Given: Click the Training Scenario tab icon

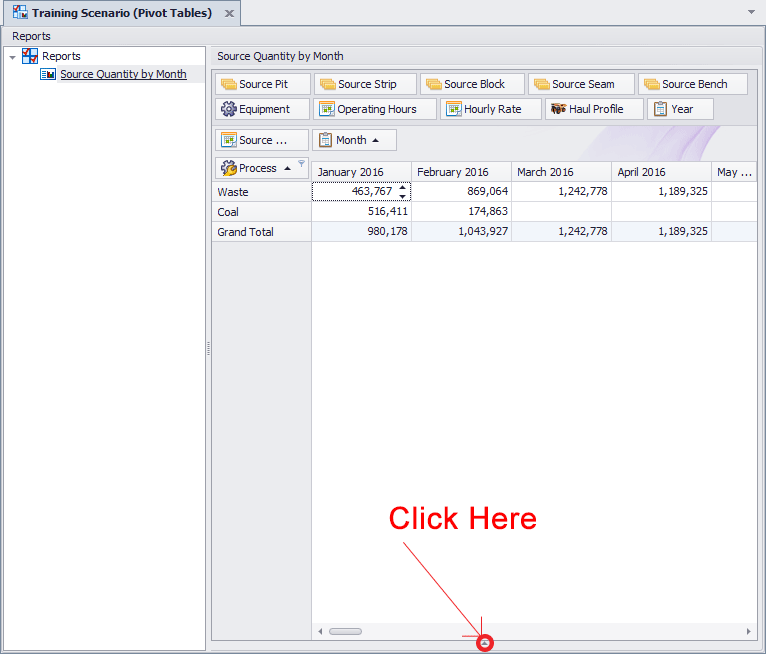Looking at the screenshot, I should [x=20, y=12].
